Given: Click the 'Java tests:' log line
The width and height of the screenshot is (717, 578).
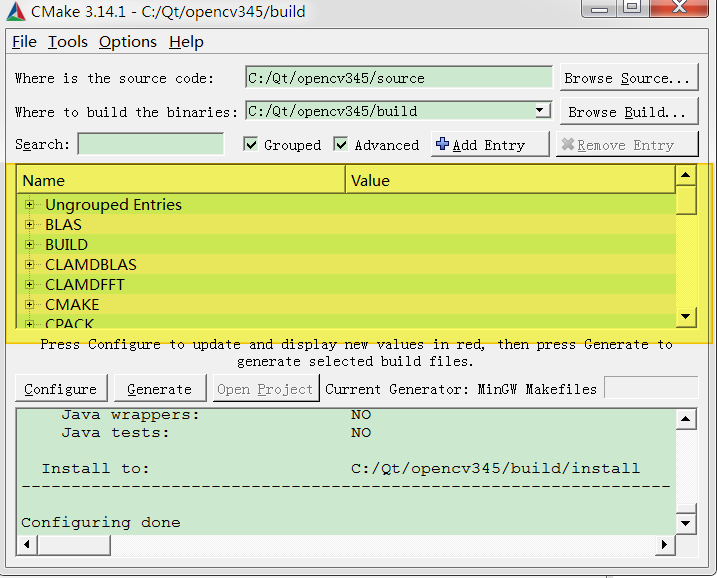Looking at the screenshot, I should pos(216,433).
